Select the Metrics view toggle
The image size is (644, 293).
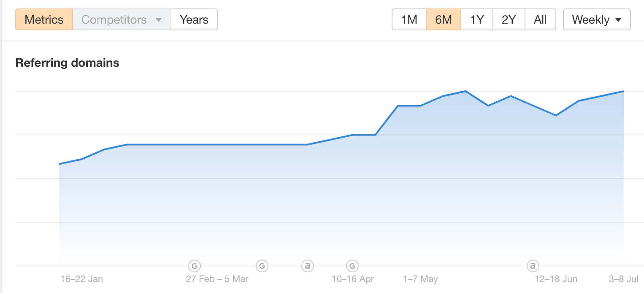(44, 20)
